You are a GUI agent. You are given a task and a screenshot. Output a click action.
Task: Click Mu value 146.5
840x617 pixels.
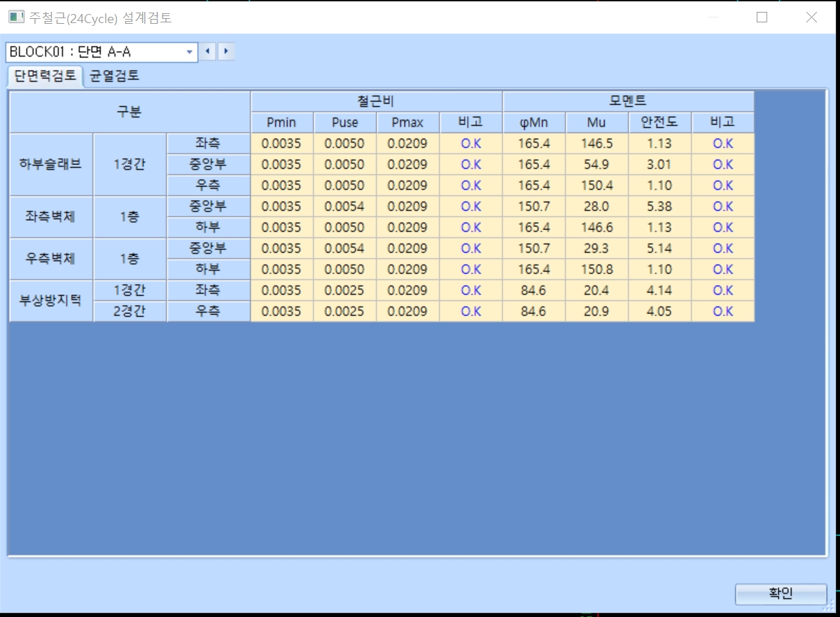point(597,143)
